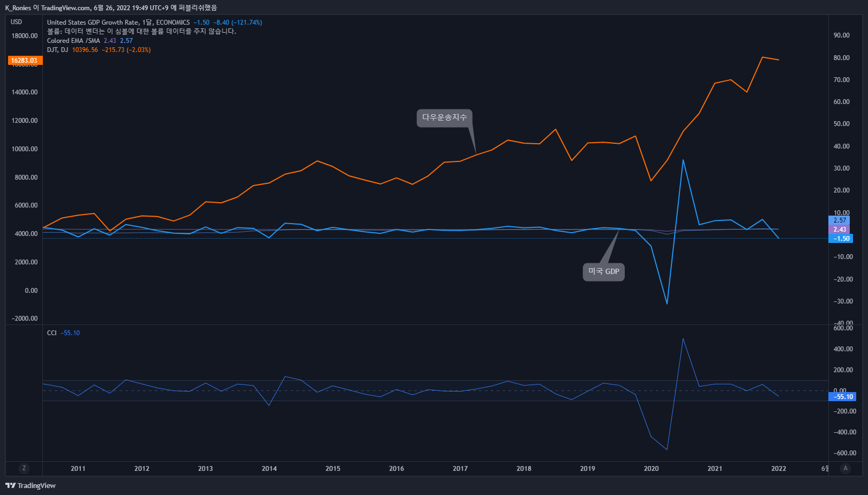Click the 2016 year label on time axis
The width and height of the screenshot is (868, 495).
coord(396,469)
